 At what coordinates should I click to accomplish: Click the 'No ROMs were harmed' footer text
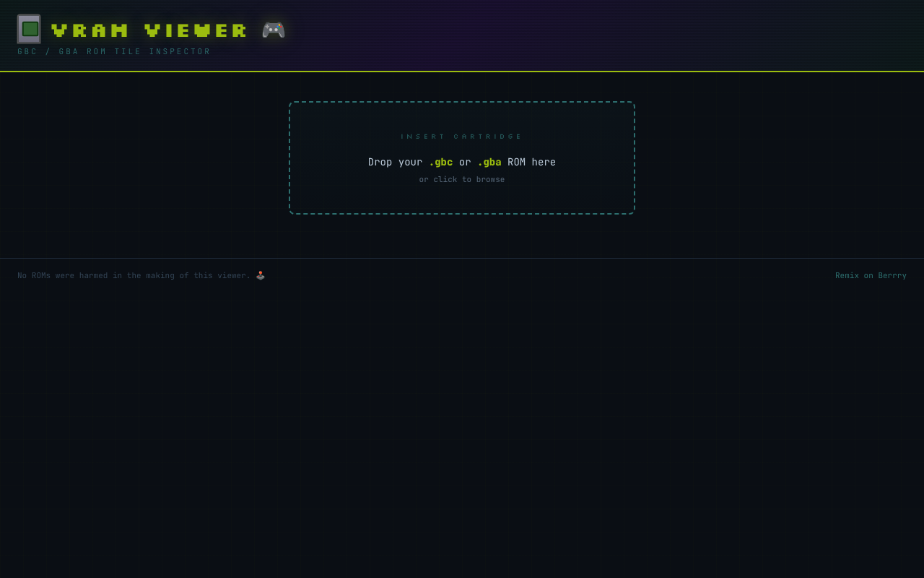(x=79, y=276)
